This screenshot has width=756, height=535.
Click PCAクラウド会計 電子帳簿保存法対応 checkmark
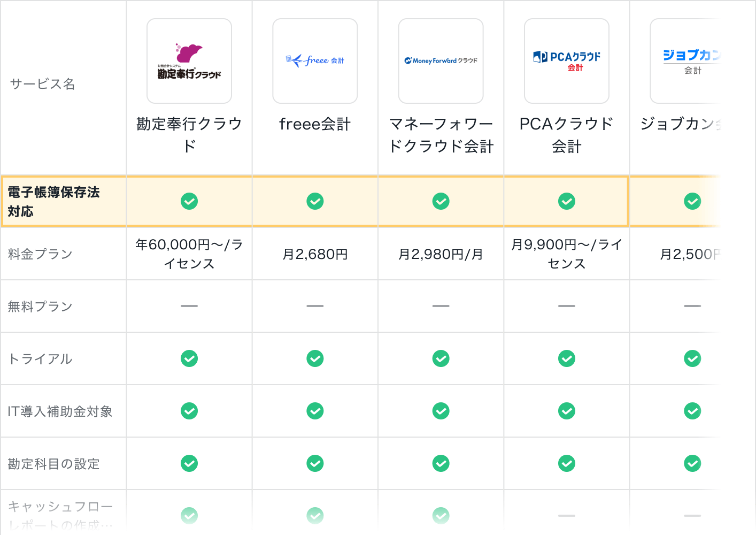[x=567, y=201]
